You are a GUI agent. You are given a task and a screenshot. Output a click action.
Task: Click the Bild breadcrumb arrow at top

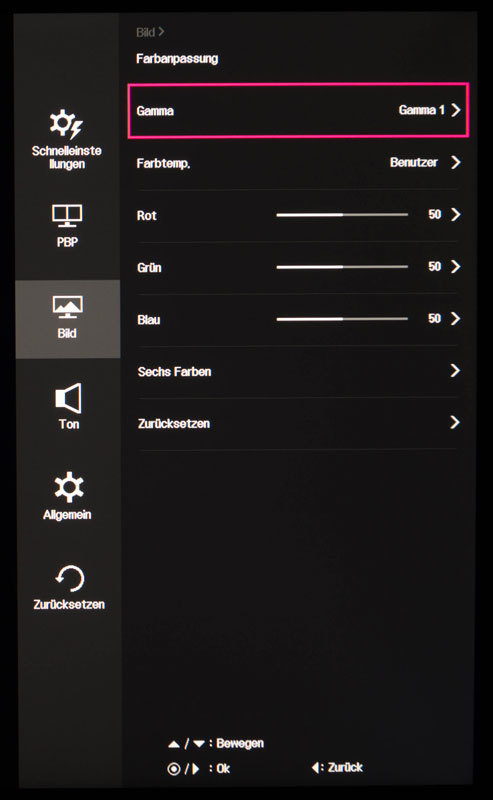click(161, 32)
